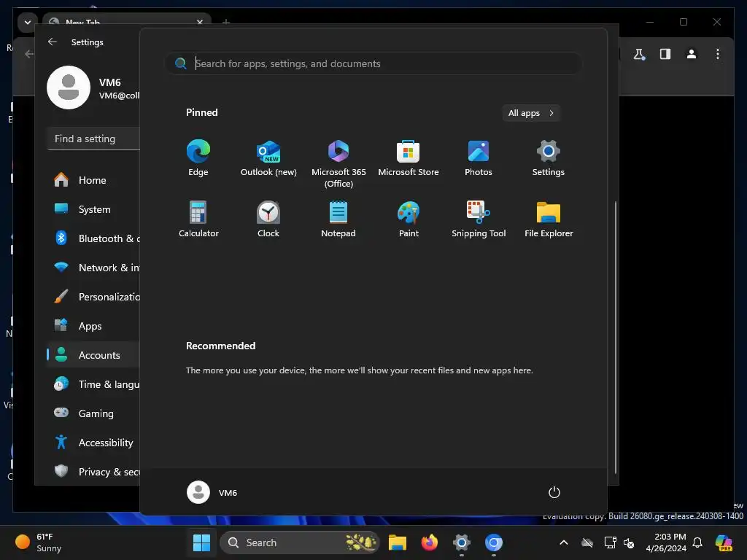Open the clock and date flyout

(x=665, y=542)
